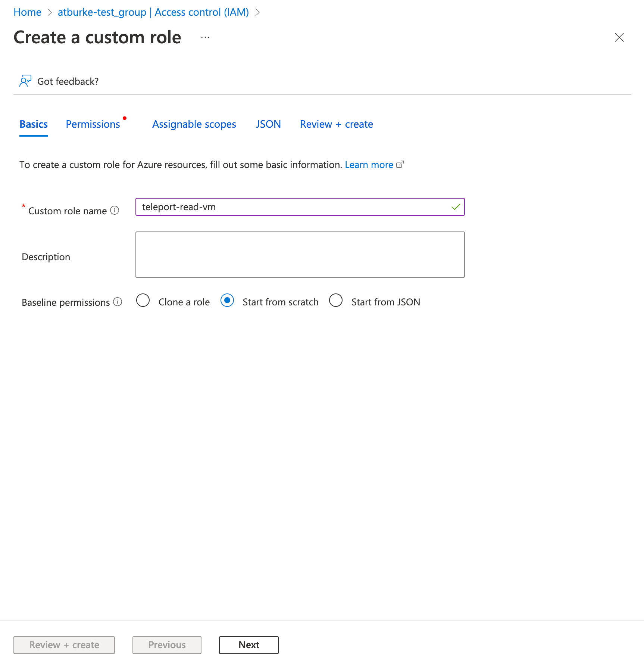
Task: Select the Clone a role option
Action: click(x=143, y=301)
